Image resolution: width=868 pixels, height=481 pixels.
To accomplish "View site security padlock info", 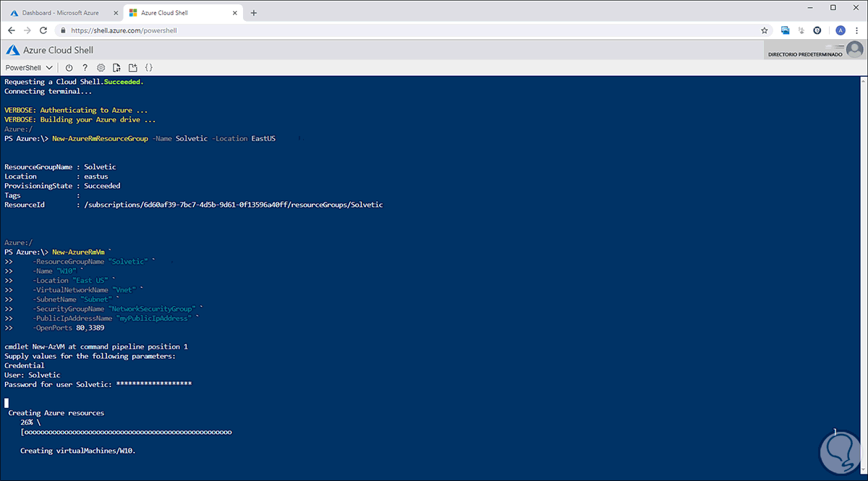I will click(63, 30).
